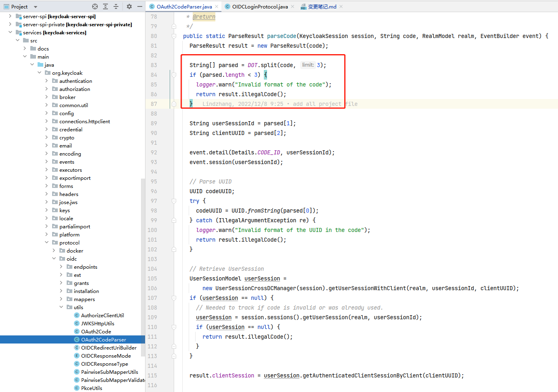This screenshot has width=558, height=392.
Task: Close the OIDCLoginProtocol.java tab
Action: click(293, 6)
